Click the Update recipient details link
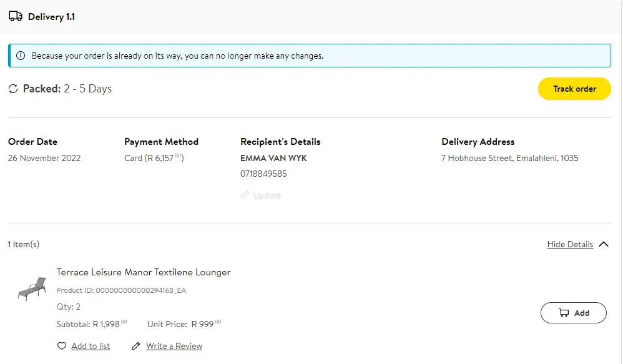The image size is (623, 364). coord(267,195)
